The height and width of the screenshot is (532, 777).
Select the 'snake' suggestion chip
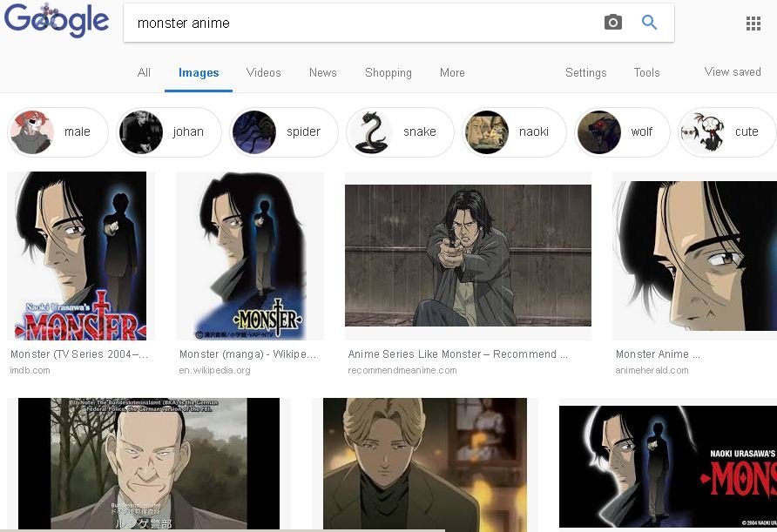[399, 132]
